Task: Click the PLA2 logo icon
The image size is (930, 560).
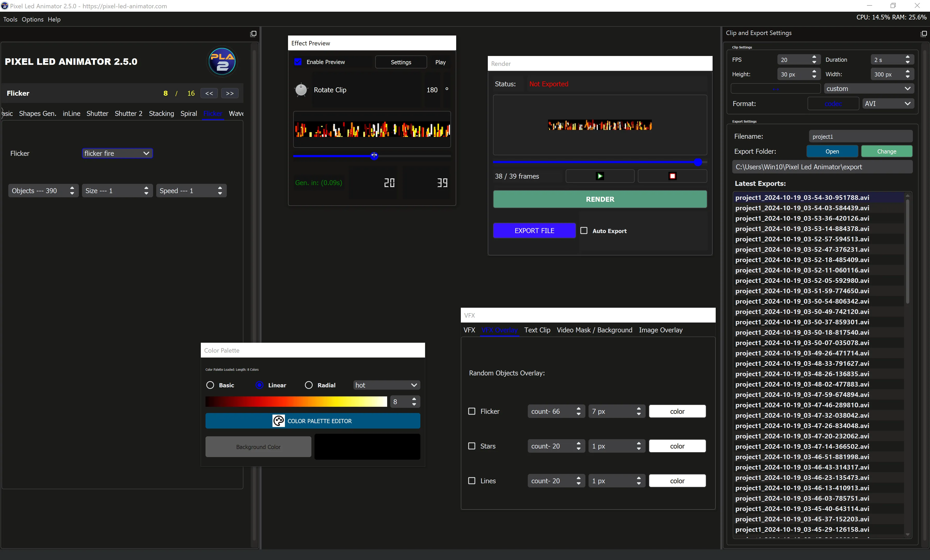Action: (222, 61)
